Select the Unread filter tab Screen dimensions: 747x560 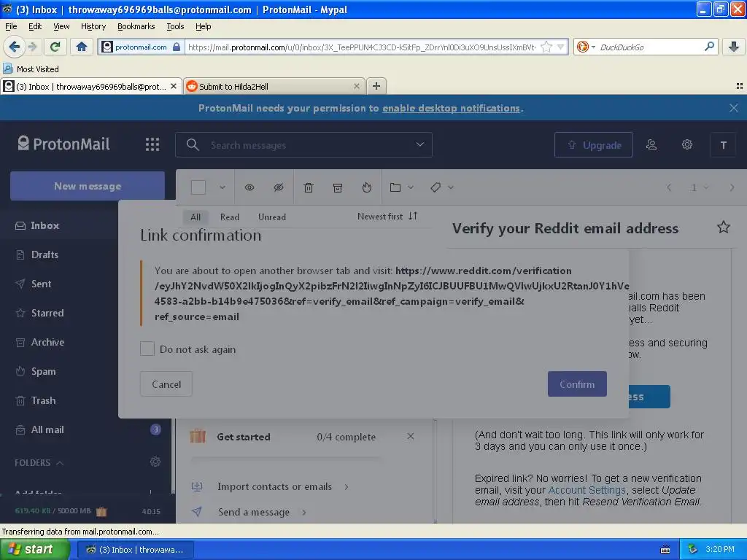[272, 217]
